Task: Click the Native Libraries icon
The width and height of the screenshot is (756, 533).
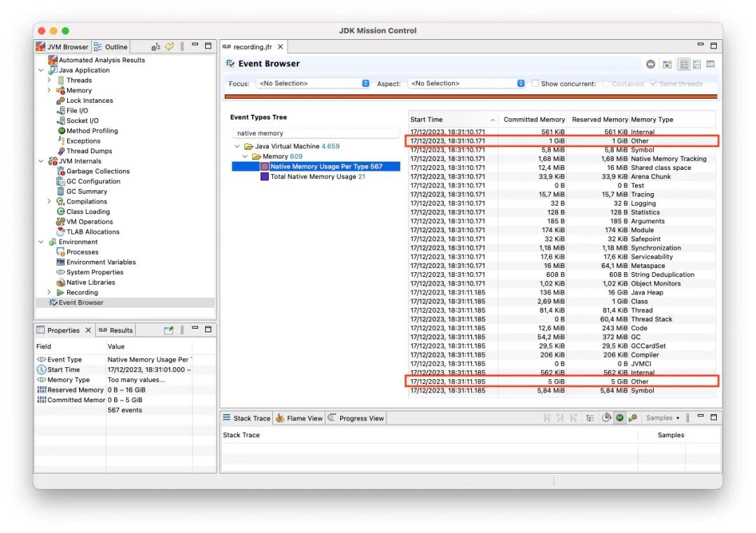Action: [x=61, y=283]
